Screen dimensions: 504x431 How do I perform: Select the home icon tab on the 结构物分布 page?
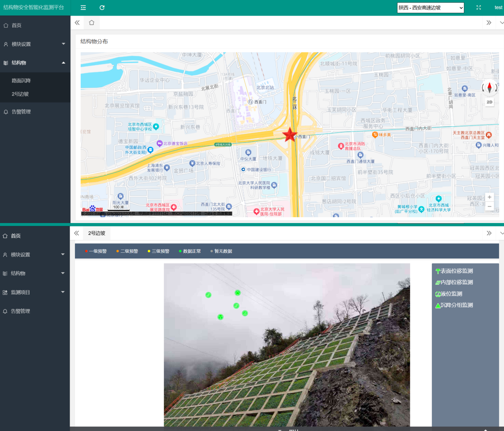[92, 22]
